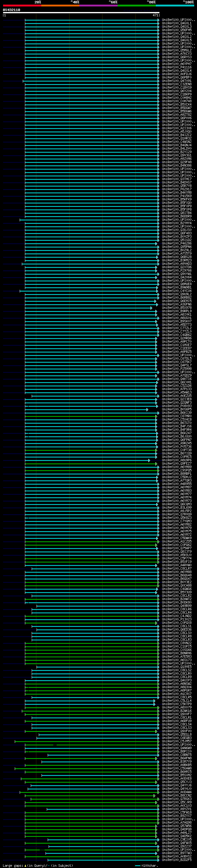Select the UniRef100_A9ZT82 label
197x868 pixels.
pos(177,115)
